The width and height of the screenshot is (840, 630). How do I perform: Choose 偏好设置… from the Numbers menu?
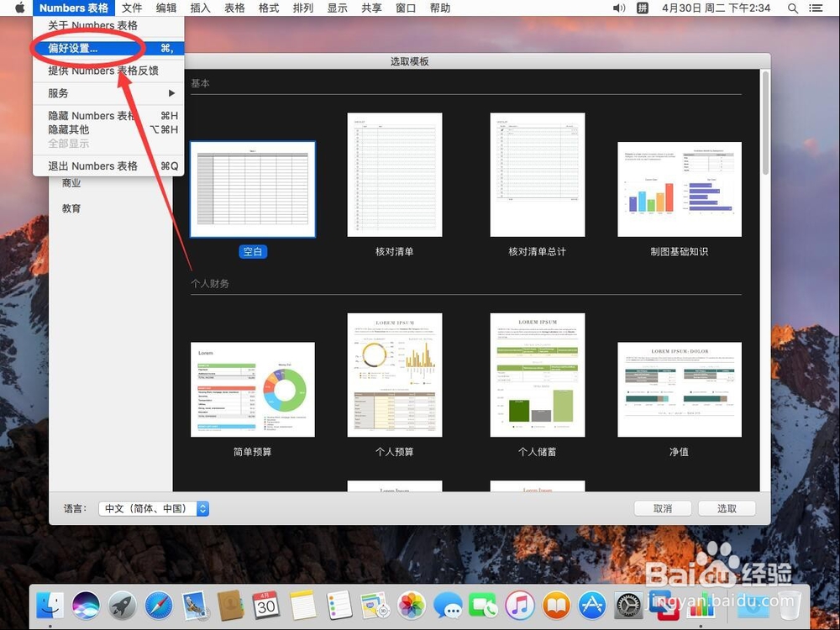click(108, 48)
